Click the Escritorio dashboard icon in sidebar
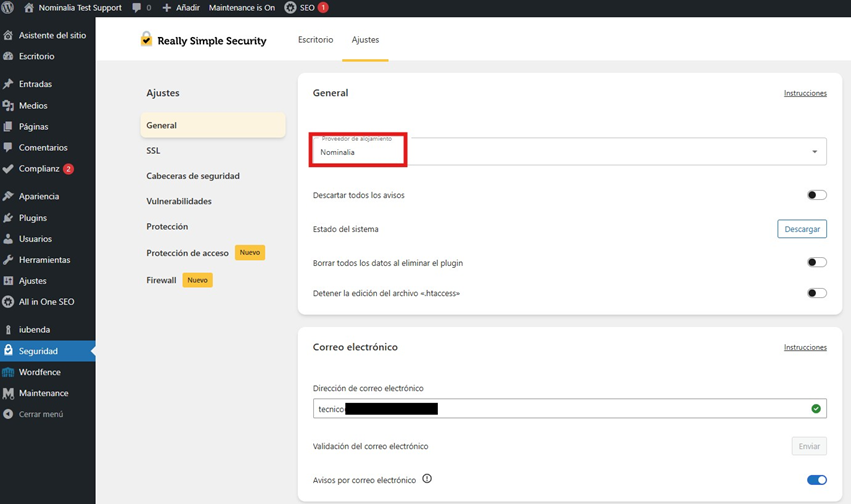Screen dimensions: 851x504 (x=8, y=56)
